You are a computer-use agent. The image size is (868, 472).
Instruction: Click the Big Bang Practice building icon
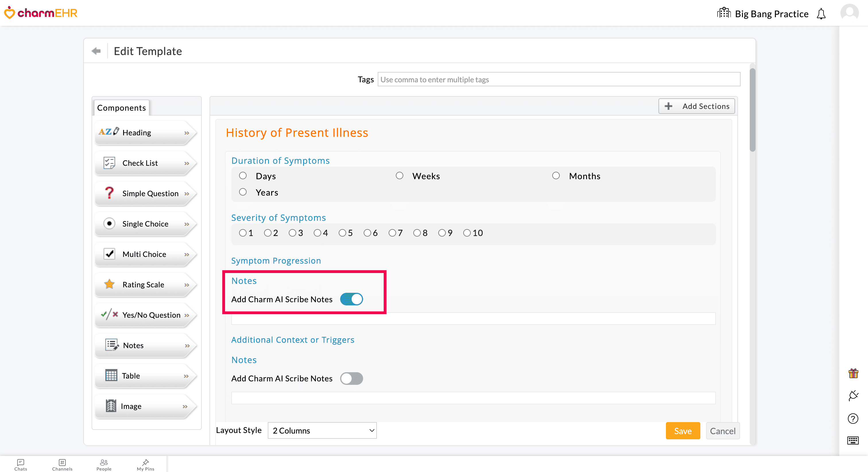click(x=723, y=13)
